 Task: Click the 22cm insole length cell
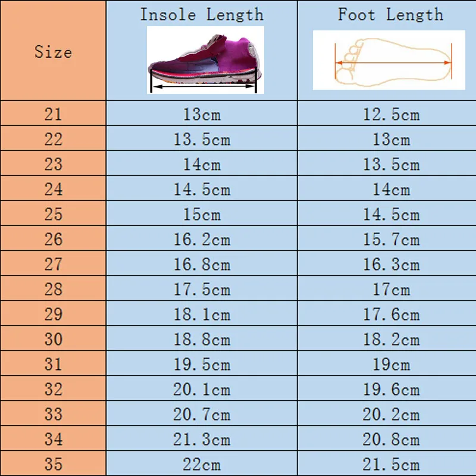[202, 464]
